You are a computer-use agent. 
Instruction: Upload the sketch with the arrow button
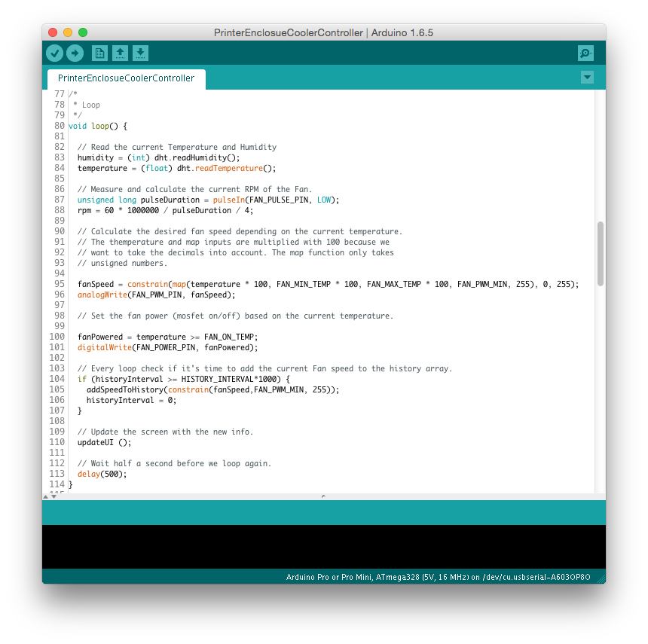tap(75, 53)
